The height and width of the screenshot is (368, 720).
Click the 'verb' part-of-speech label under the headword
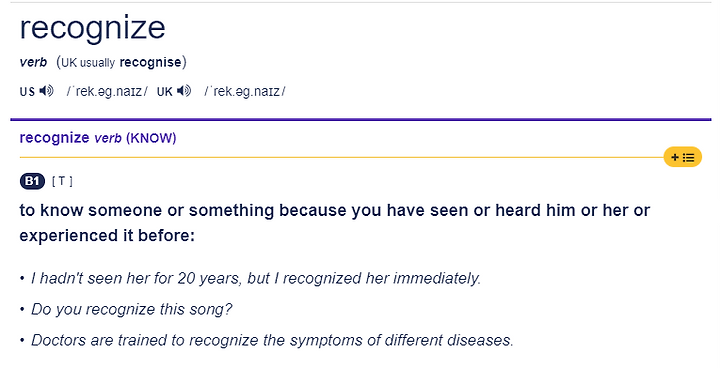pos(33,62)
